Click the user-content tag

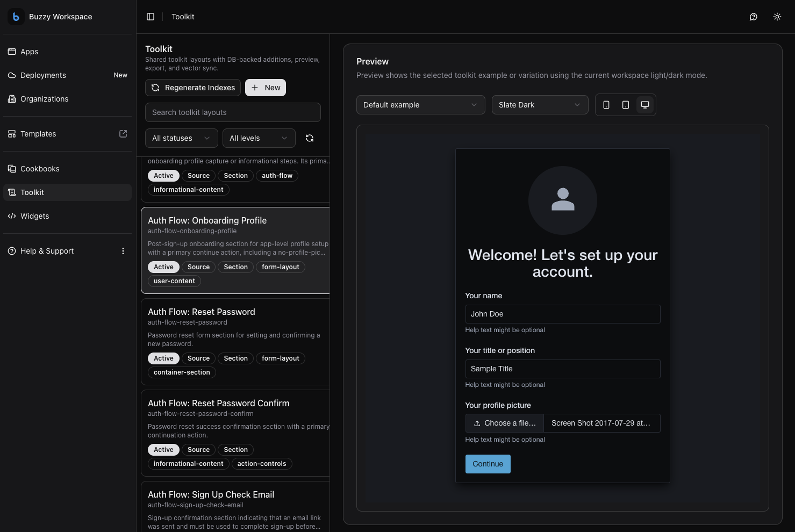[x=174, y=281]
